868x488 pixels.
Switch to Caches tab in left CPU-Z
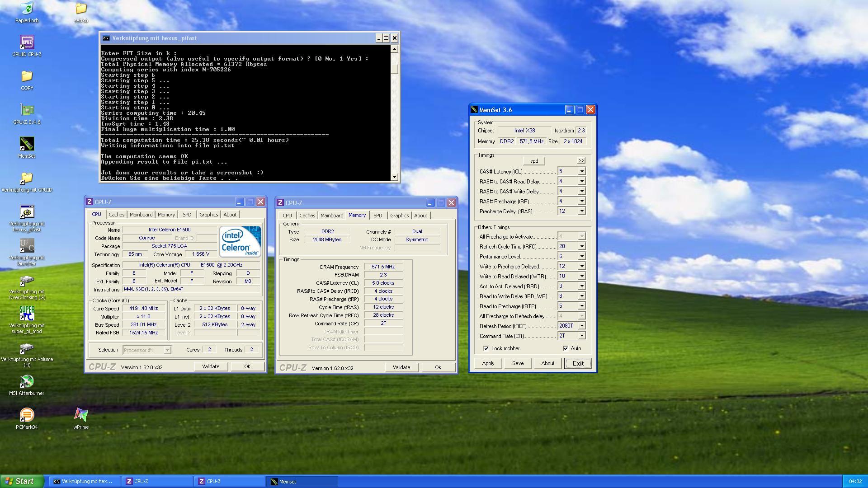coord(116,215)
